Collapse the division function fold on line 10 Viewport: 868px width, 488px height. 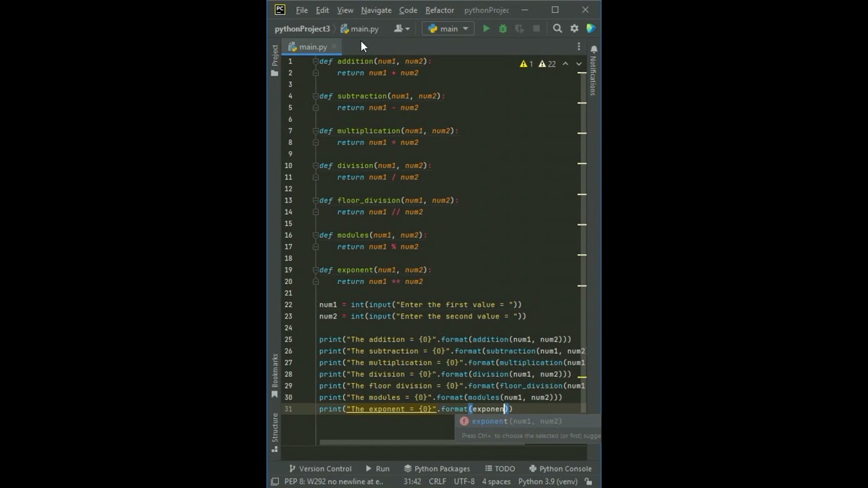315,165
